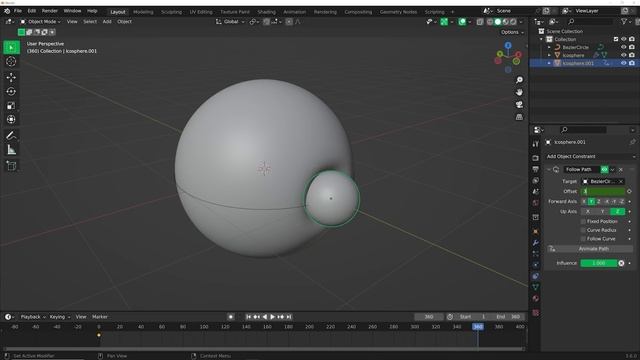The width and height of the screenshot is (640, 360).
Task: Switch orthographic/perspective grid icon
Action: coord(519,117)
